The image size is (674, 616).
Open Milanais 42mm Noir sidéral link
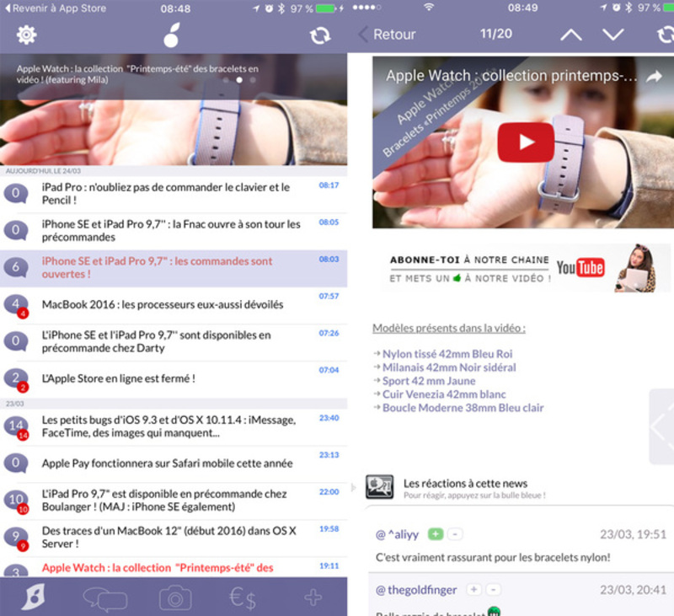click(449, 367)
